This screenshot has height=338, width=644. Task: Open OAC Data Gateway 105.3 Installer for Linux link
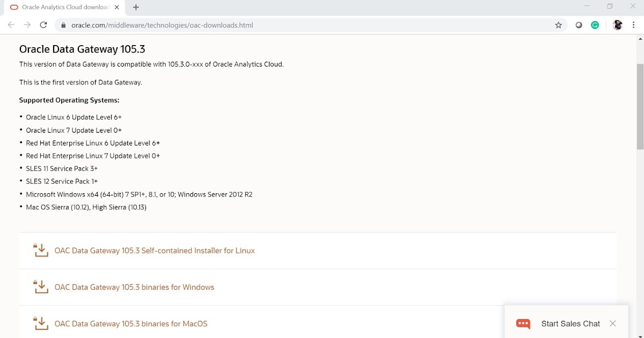[154, 250]
